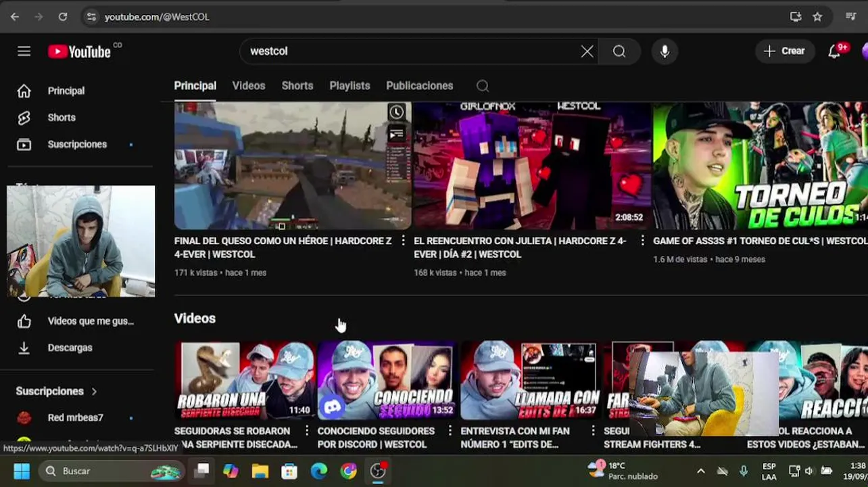
Task: Switch ESP LAA input language
Action: [x=769, y=471]
